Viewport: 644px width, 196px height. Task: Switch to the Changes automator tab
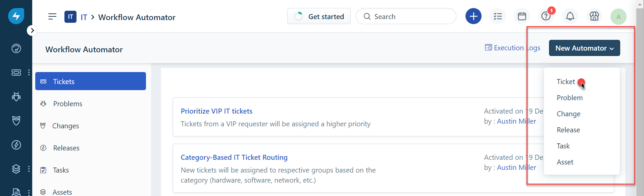[66, 126]
